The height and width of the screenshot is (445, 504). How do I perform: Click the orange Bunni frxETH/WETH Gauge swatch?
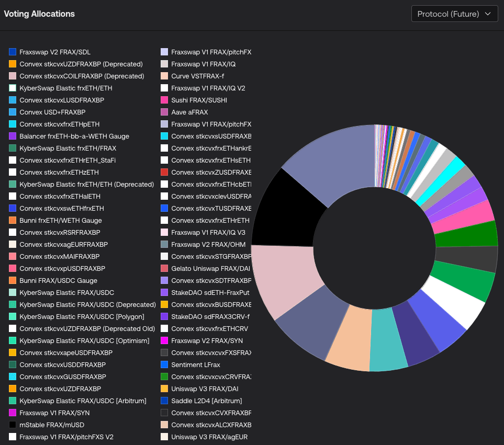13,220
